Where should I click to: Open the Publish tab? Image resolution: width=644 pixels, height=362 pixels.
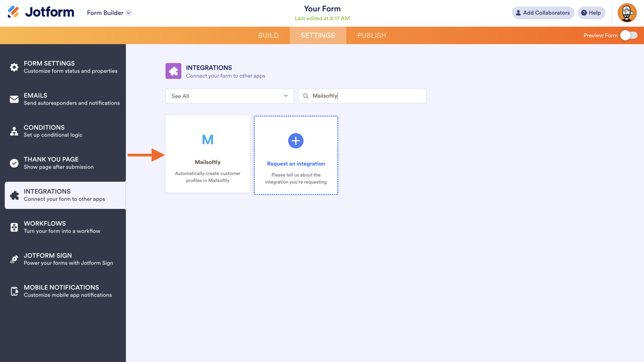[x=371, y=35]
